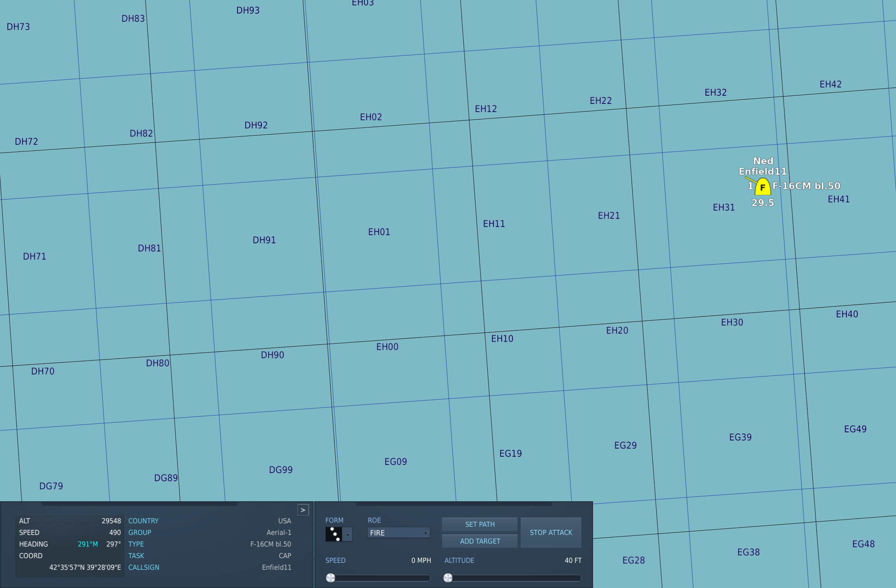896x588 pixels.
Task: Click the SET PATH button
Action: [480, 524]
